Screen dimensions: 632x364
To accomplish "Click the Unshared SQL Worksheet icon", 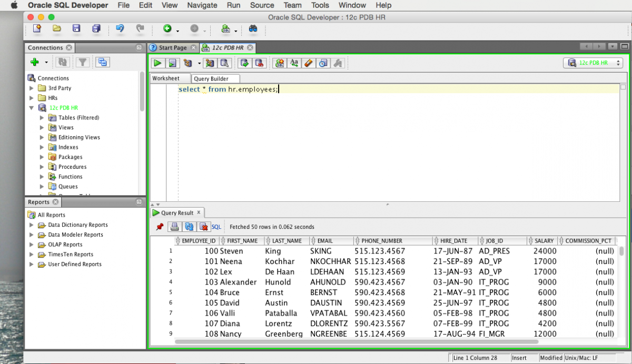I will pyautogui.click(x=280, y=63).
